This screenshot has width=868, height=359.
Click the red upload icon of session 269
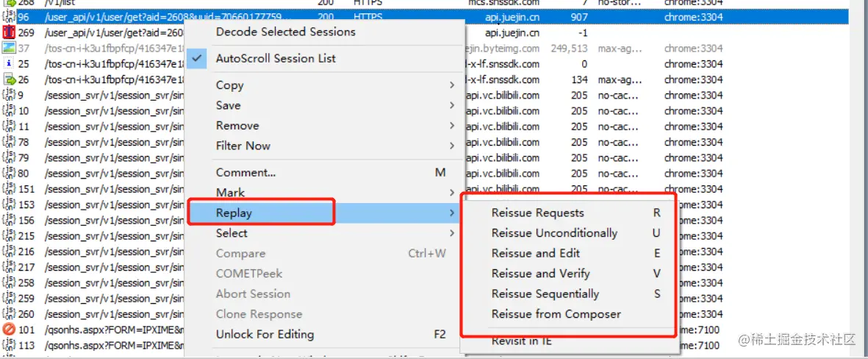point(8,32)
